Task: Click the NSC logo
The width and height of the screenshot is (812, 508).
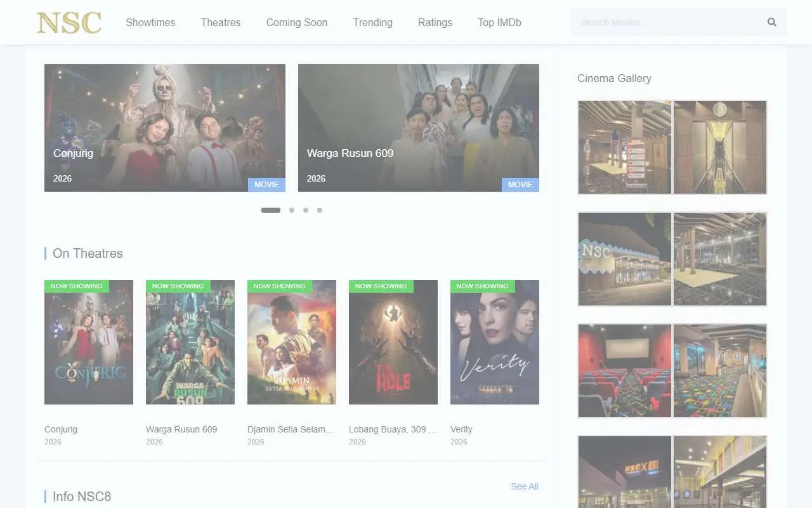Action: [69, 23]
